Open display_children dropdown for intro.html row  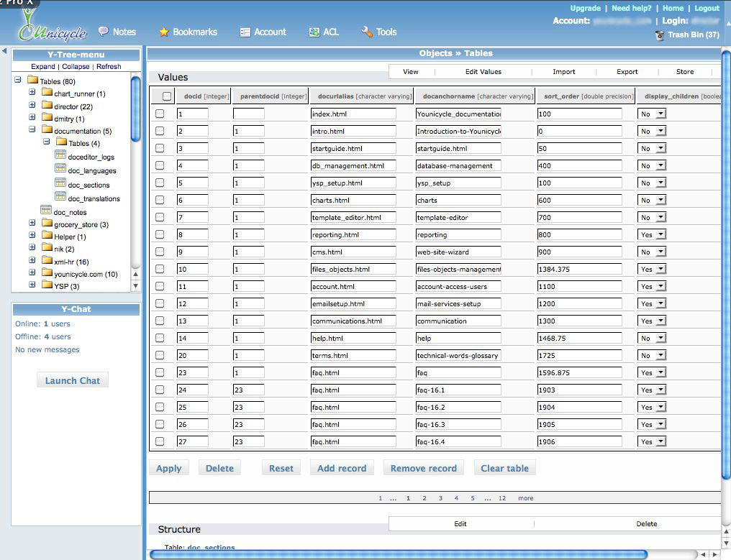click(652, 131)
